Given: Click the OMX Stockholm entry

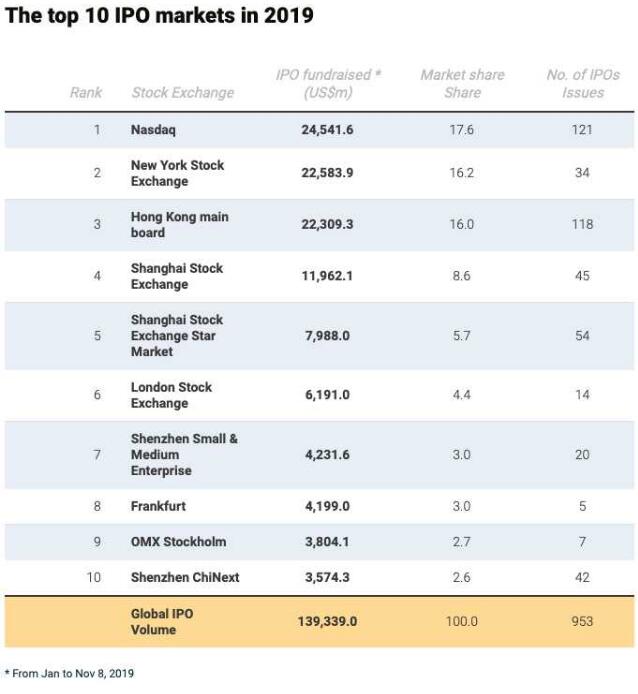Looking at the screenshot, I should 178,542.
